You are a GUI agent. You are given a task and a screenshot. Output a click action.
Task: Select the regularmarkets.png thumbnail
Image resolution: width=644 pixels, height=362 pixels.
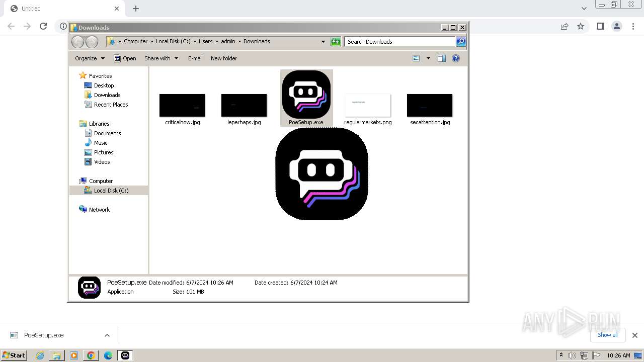coord(368,105)
